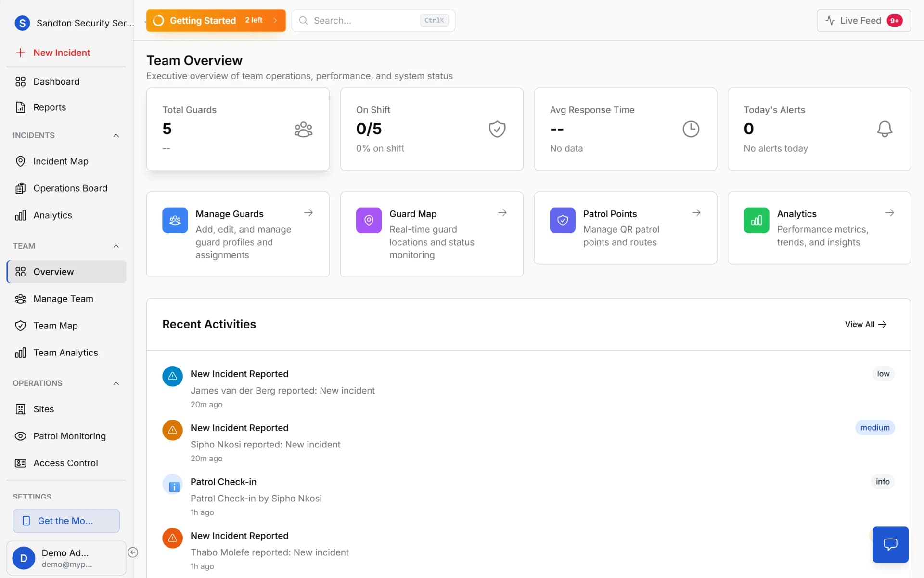
Task: Click View All in Recent Activities
Action: [x=865, y=324]
